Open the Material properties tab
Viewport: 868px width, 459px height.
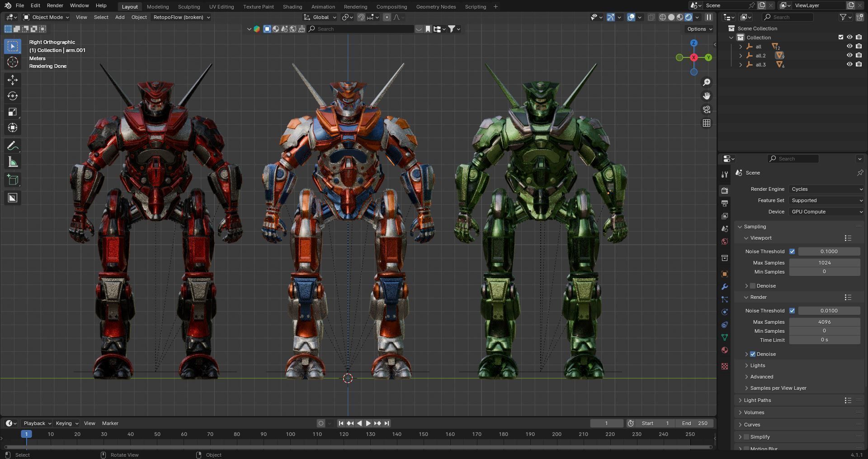point(725,350)
